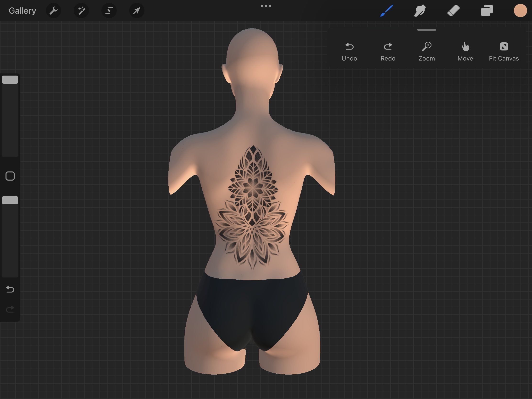This screenshot has width=532, height=399.
Task: Select the Selection S-ribbon tool
Action: tap(109, 11)
